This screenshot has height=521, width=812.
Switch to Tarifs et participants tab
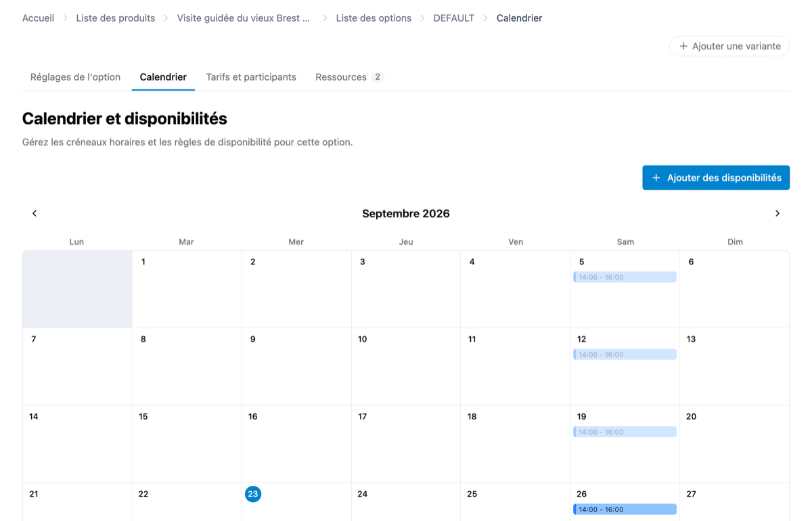[x=251, y=77]
